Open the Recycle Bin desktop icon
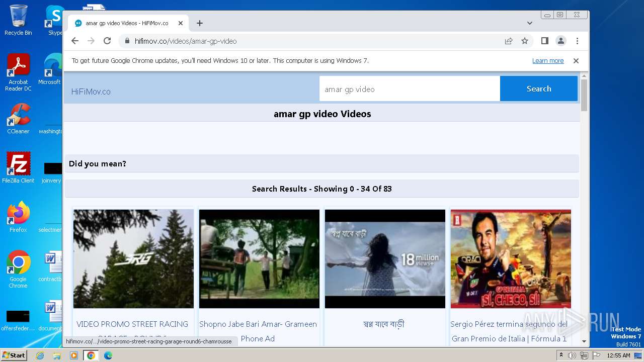Screen dimensions: 644x362 [18, 20]
